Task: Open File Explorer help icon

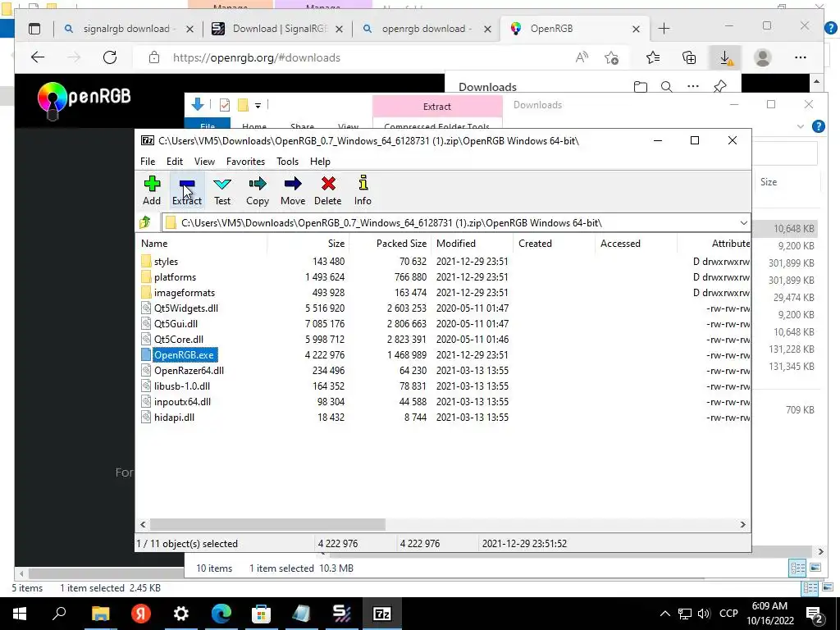Action: (818, 126)
